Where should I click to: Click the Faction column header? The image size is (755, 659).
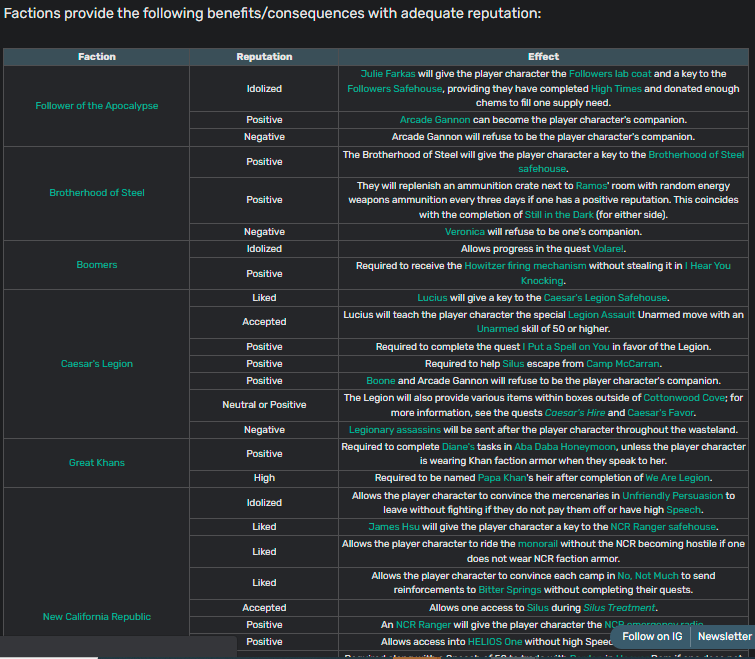(x=96, y=57)
